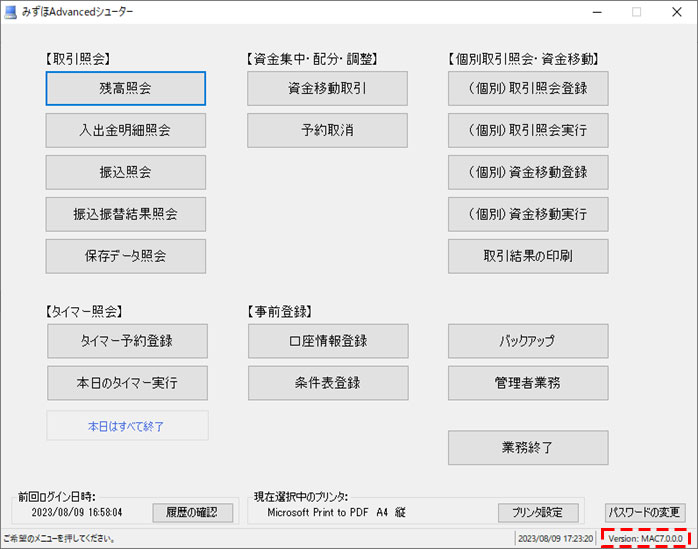Open 保存データ照会
This screenshot has height=549, width=698.
[x=126, y=256]
